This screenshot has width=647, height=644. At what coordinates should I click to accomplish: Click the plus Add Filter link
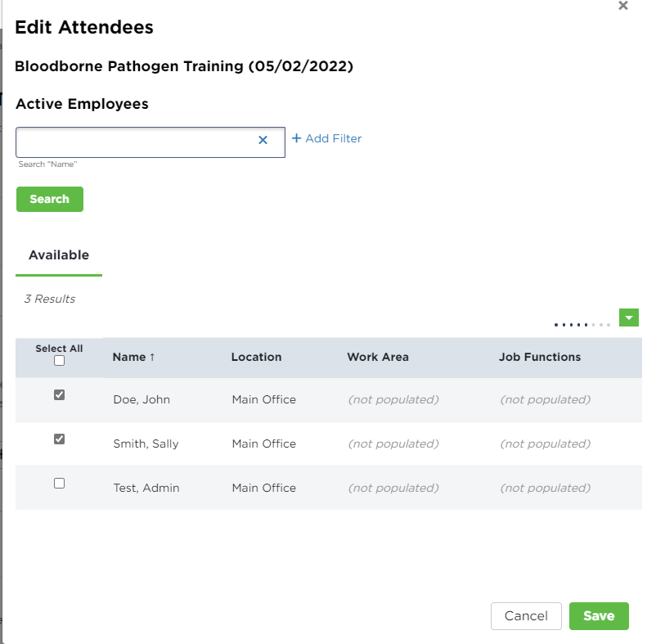326,138
